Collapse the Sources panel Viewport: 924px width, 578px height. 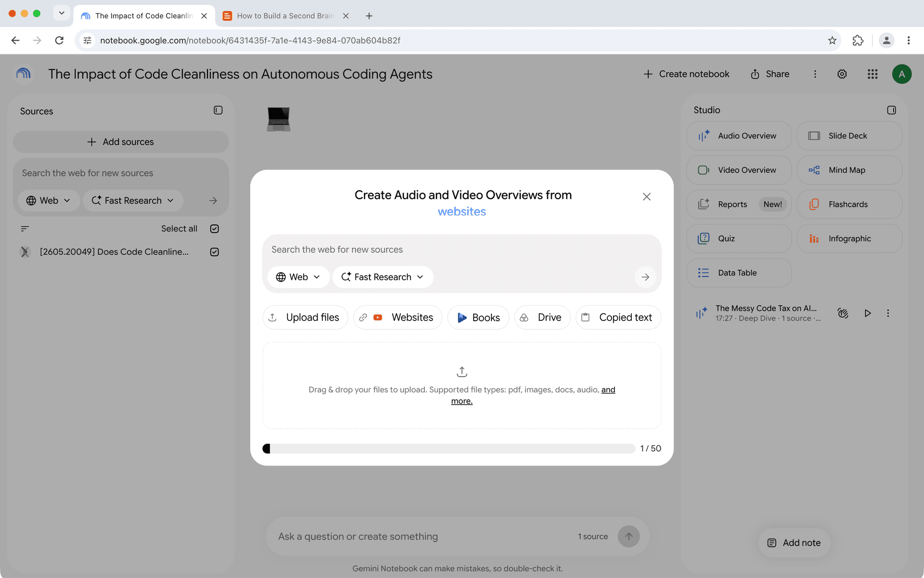pyautogui.click(x=218, y=110)
